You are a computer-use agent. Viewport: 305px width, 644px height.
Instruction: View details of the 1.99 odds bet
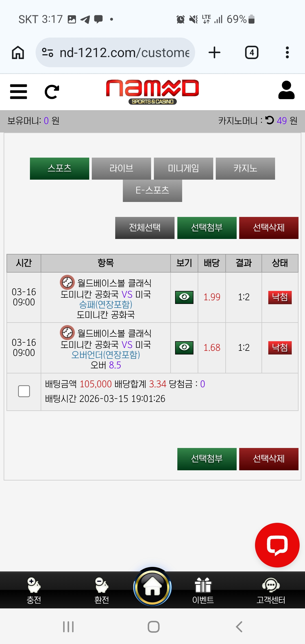(184, 297)
